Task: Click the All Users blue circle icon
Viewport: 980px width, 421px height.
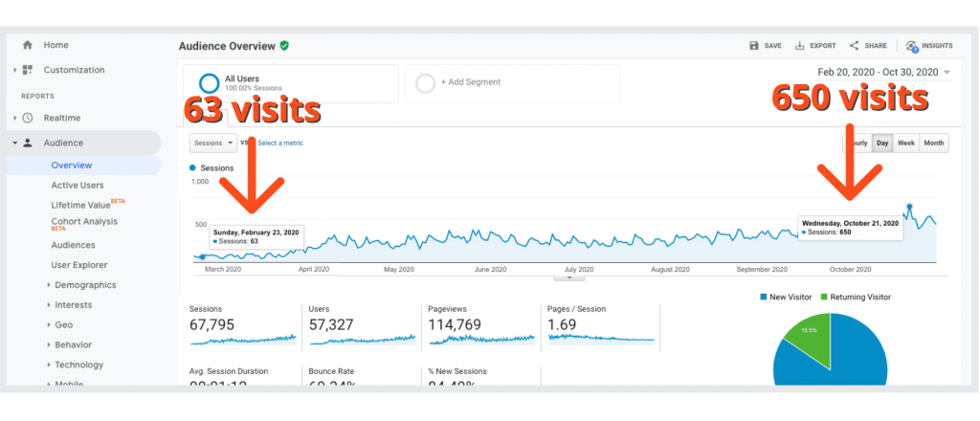Action: tap(210, 83)
